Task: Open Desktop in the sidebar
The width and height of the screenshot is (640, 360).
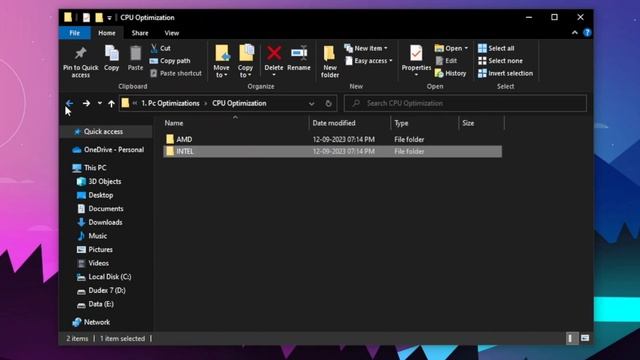Action: click(100, 195)
